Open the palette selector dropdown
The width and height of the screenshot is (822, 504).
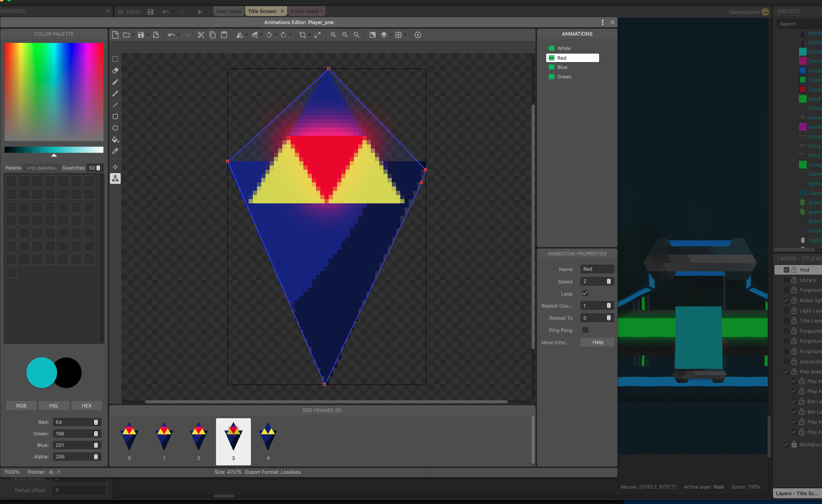click(x=42, y=168)
